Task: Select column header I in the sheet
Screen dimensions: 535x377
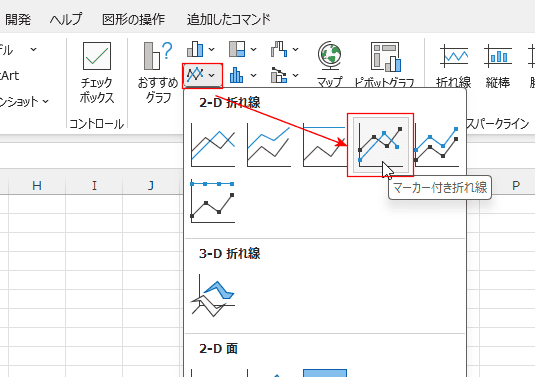Action: pyautogui.click(x=94, y=186)
